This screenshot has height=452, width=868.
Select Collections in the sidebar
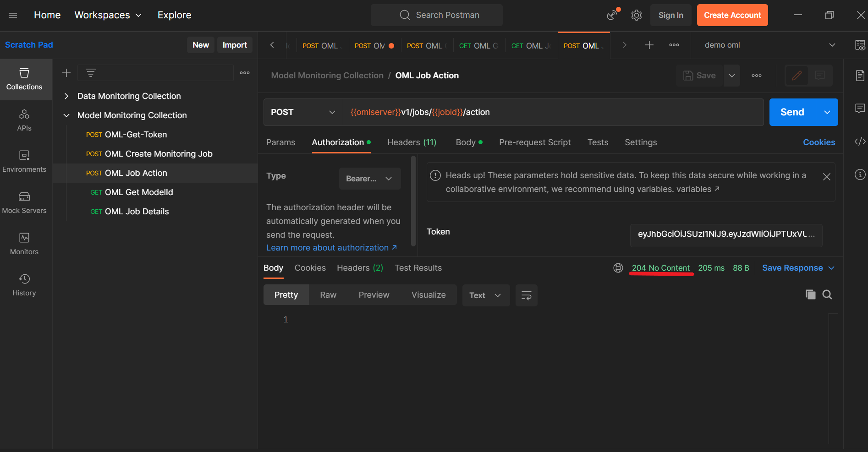click(24, 79)
